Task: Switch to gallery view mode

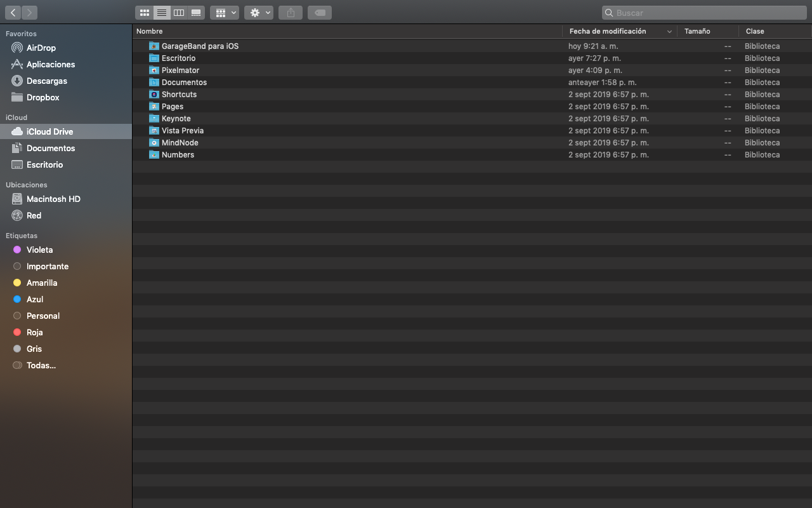Action: click(196, 13)
